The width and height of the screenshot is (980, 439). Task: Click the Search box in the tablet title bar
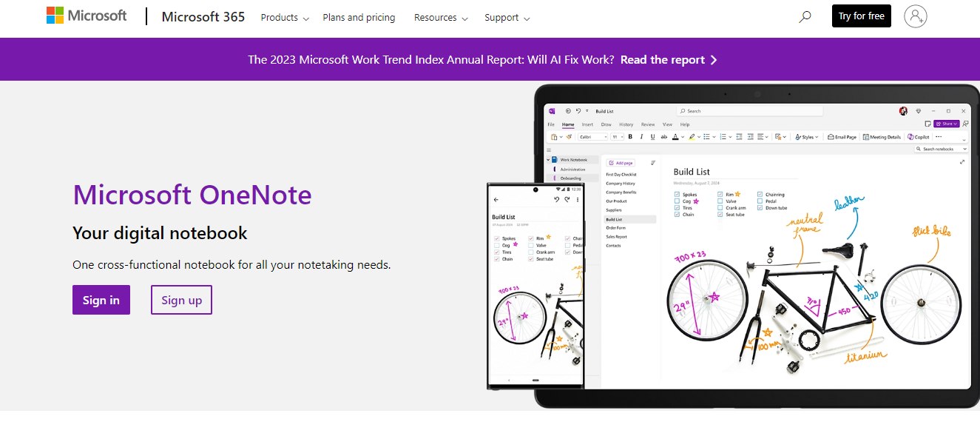750,111
